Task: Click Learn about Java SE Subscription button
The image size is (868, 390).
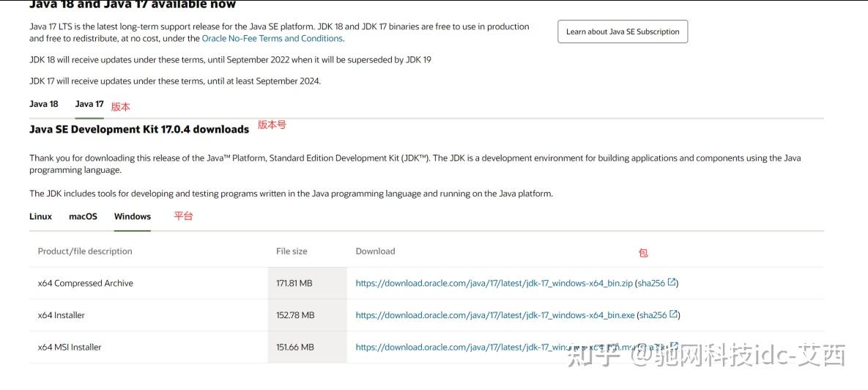Action: click(x=623, y=32)
